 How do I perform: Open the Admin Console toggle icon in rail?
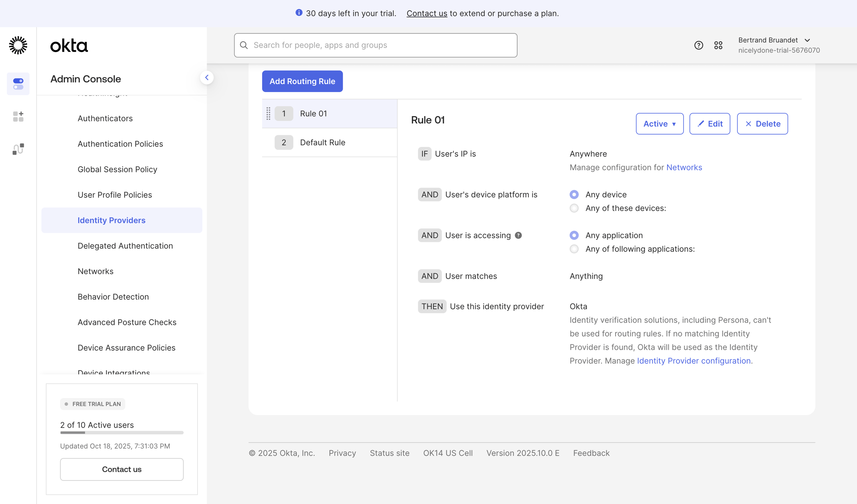(x=18, y=84)
